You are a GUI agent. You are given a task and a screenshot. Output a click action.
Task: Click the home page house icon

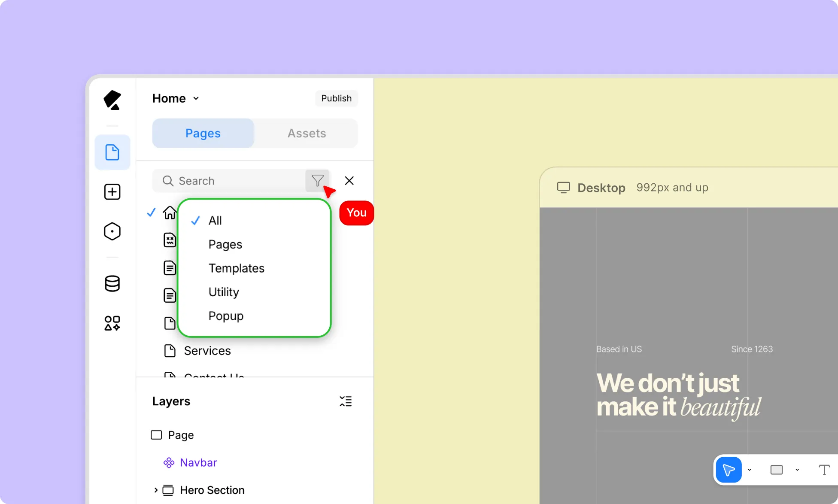pyautogui.click(x=170, y=213)
